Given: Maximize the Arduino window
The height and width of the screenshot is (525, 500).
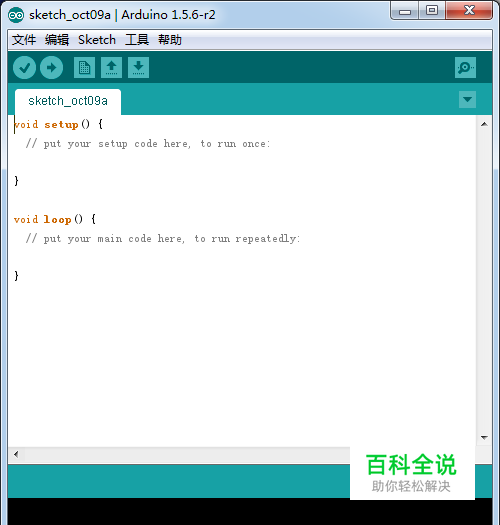Looking at the screenshot, I should (432, 11).
